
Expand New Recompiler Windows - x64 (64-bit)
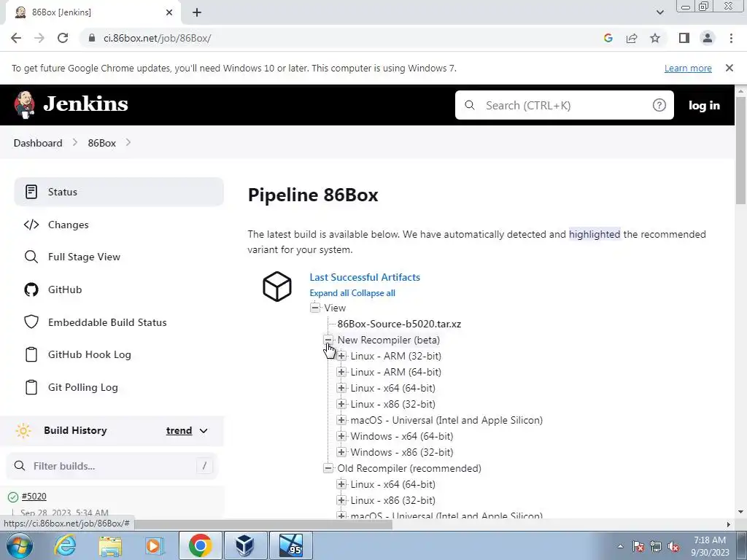341,436
